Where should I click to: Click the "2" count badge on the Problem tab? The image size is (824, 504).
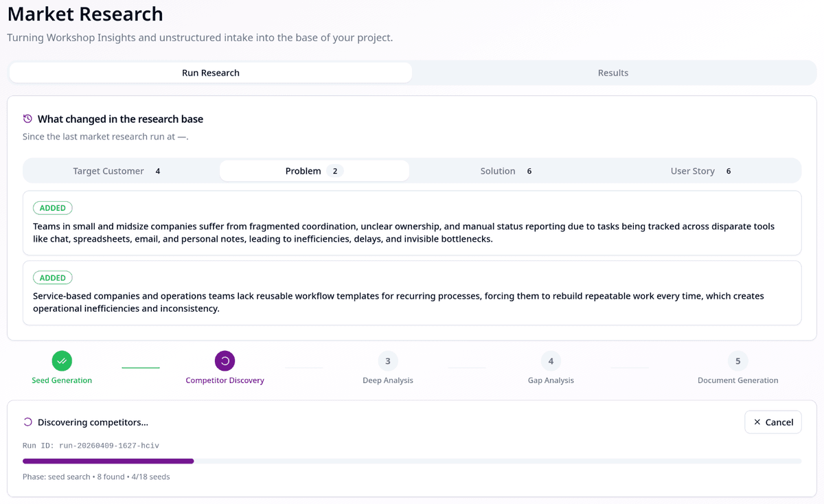pyautogui.click(x=335, y=170)
